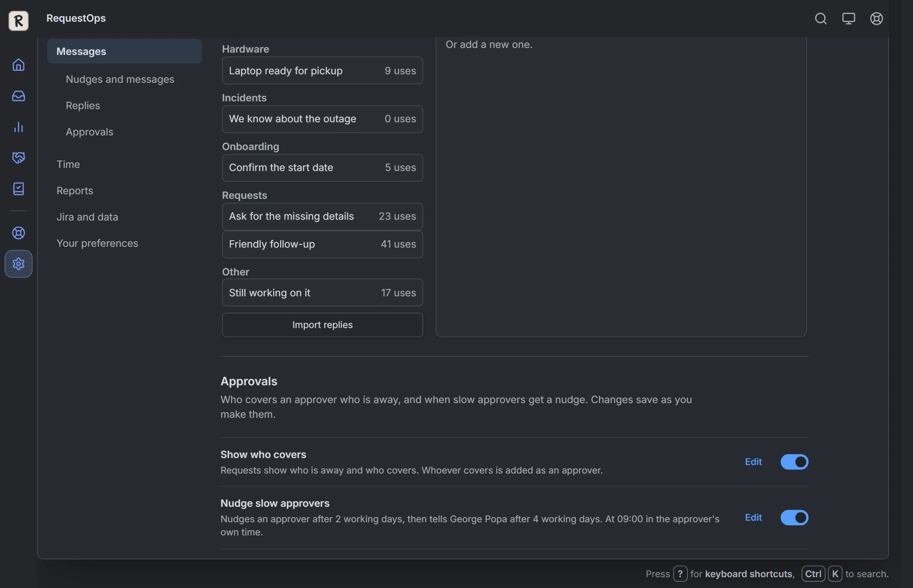Edit the Nudge slow approvers setting
Viewport: 913px width, 588px height.
pyautogui.click(x=753, y=518)
